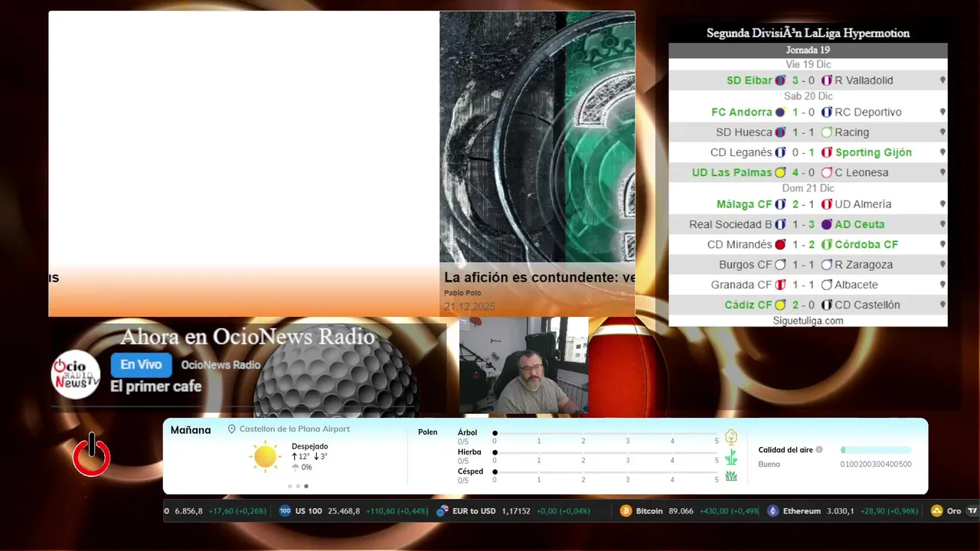Select the Córdoba CF green crest
This screenshot has height=551, width=980.
827,245
